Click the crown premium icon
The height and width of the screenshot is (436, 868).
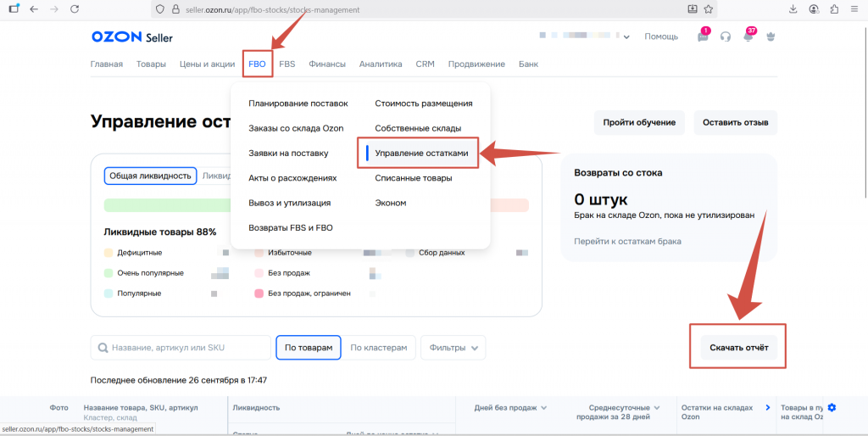[771, 36]
